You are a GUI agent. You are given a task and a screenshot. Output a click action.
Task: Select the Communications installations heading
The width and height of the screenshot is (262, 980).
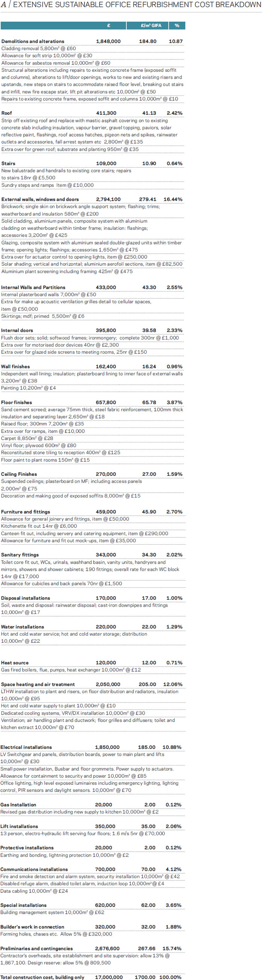[x=34, y=869]
